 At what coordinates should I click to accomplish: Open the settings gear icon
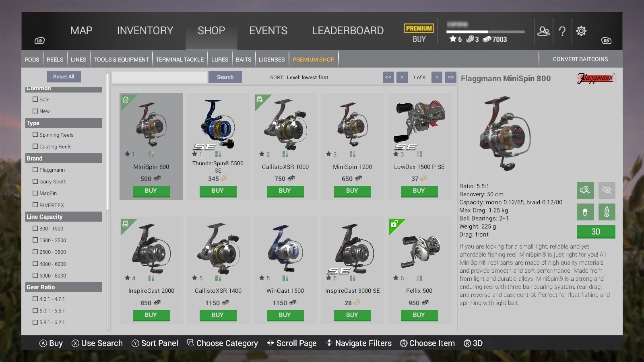click(581, 31)
